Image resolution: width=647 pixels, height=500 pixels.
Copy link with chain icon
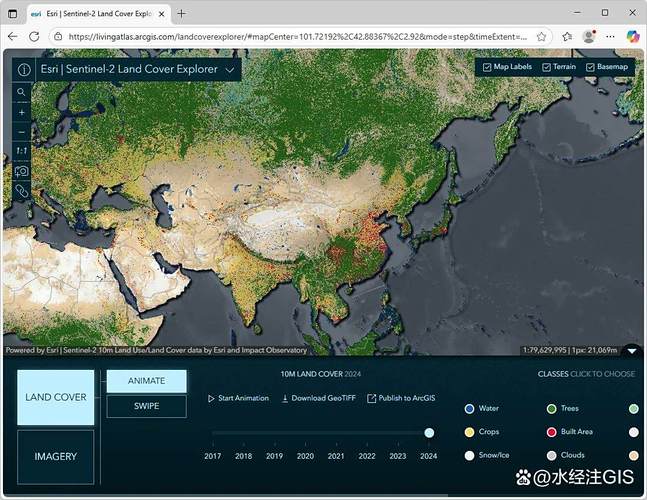21,191
